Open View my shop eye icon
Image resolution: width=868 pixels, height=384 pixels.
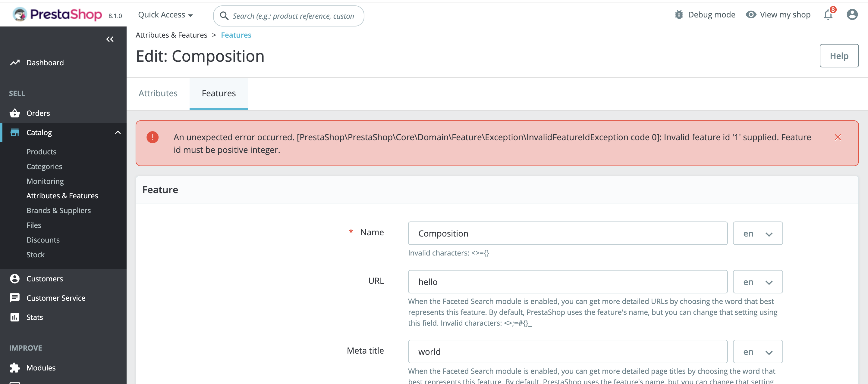tap(751, 14)
